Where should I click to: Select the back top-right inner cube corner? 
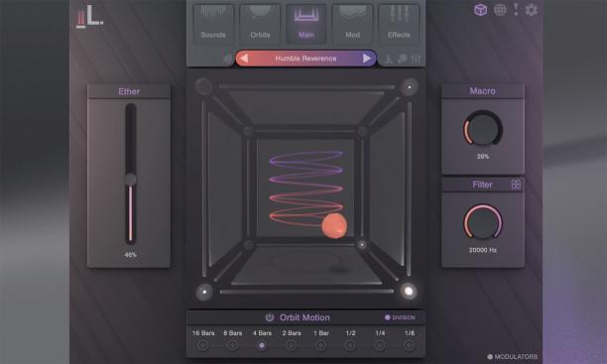pos(362,131)
